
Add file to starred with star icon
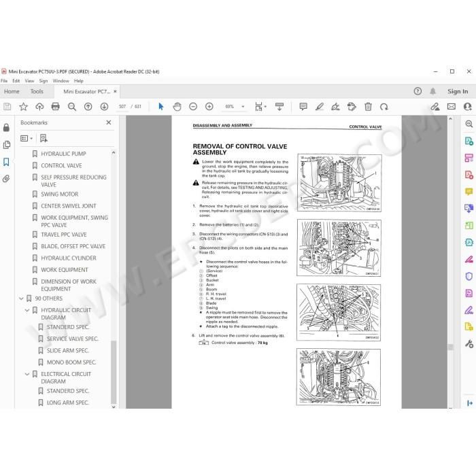point(23,107)
